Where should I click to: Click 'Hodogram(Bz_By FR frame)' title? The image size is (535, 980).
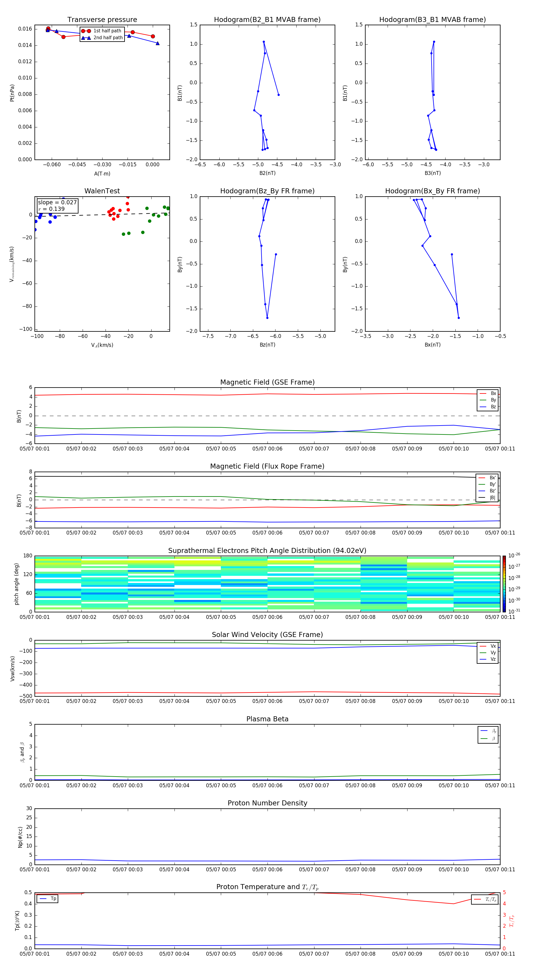coord(267,191)
